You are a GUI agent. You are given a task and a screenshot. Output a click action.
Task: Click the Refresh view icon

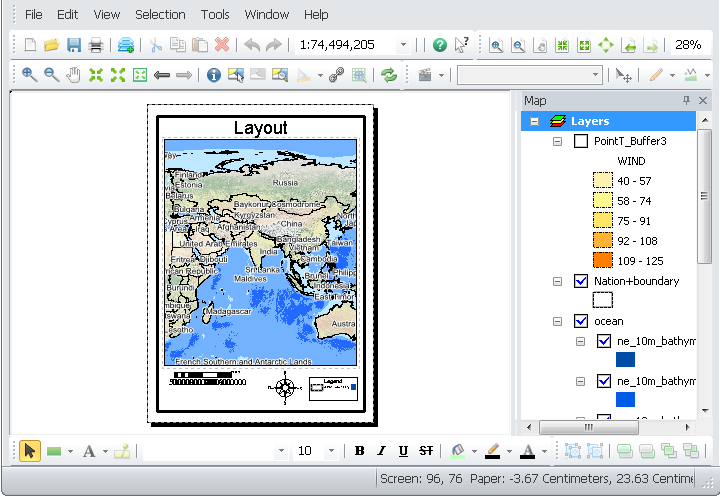[x=389, y=75]
